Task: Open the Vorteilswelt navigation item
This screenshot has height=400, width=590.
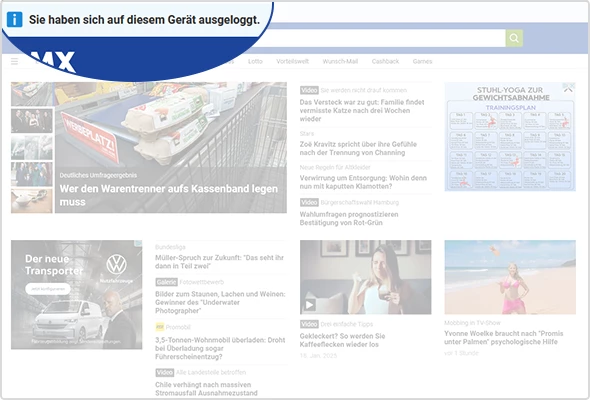Action: (x=292, y=61)
